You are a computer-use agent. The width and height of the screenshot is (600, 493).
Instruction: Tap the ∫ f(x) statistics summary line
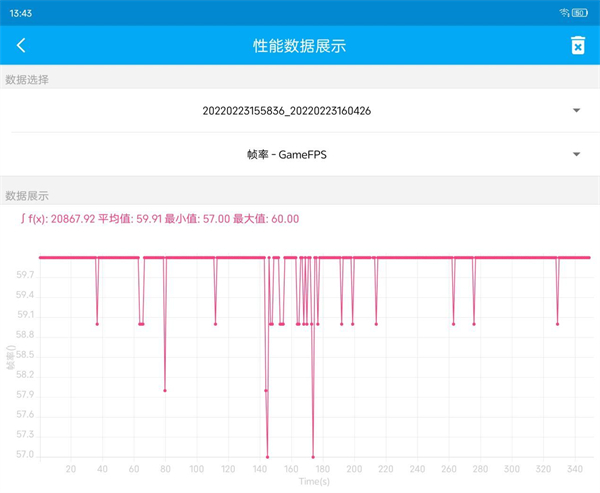159,219
